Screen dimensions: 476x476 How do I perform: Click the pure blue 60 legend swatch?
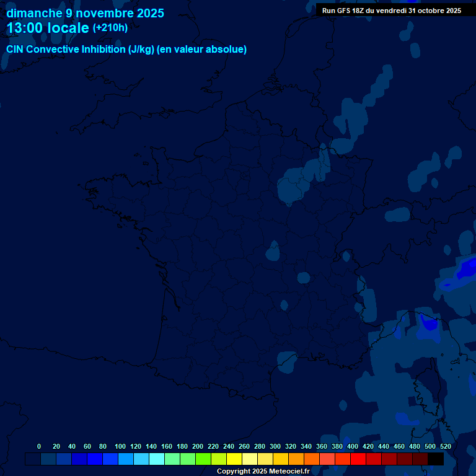click(x=94, y=459)
